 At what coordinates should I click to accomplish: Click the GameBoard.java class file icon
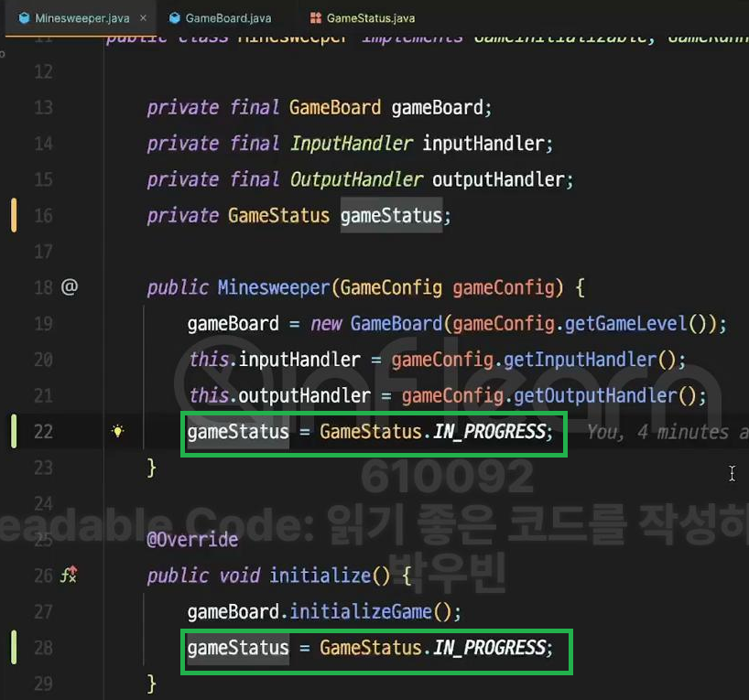click(175, 18)
